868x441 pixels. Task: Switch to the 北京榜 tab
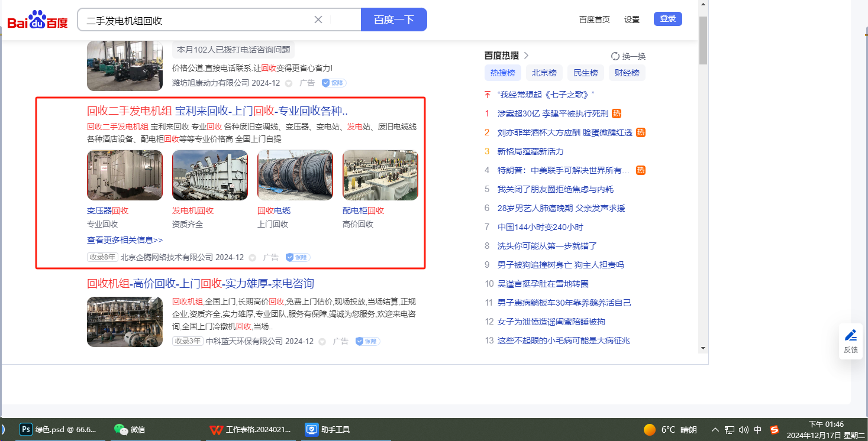coord(544,73)
